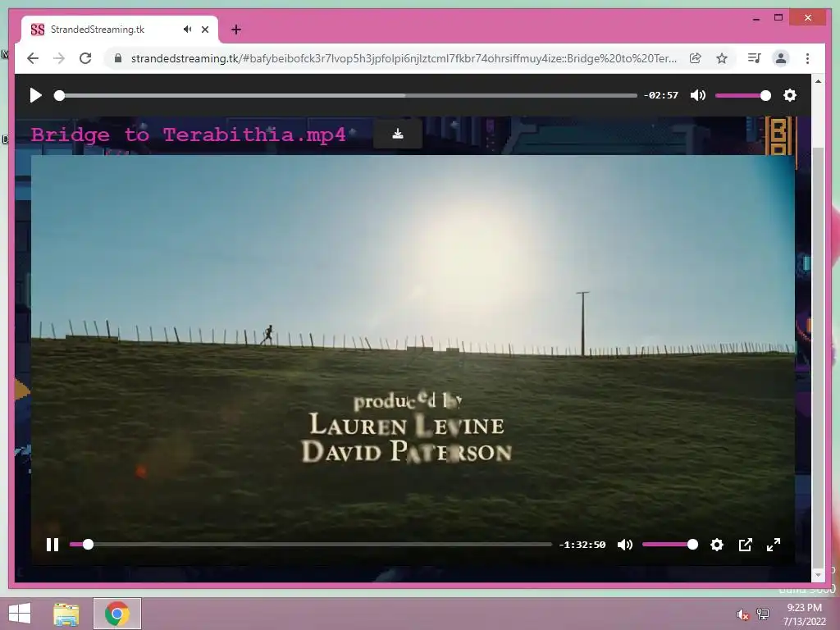Mute the tab via its speaker icon
The image size is (840, 630).
(x=187, y=30)
